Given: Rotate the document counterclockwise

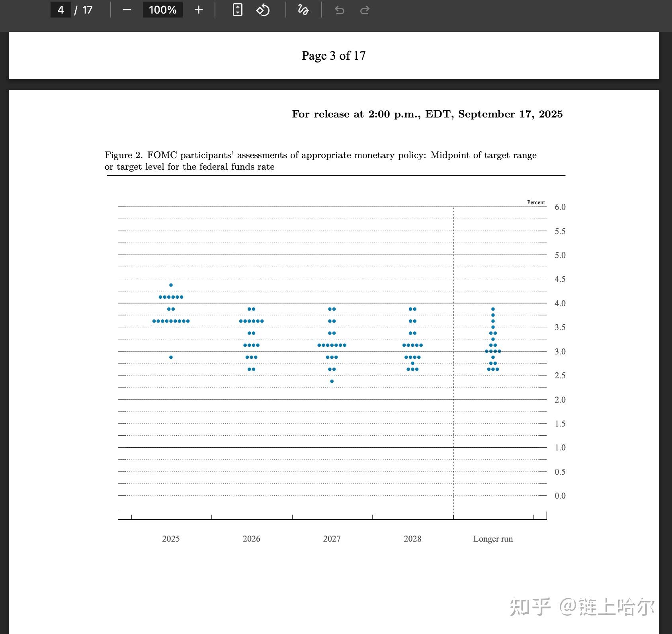Looking at the screenshot, I should (263, 10).
